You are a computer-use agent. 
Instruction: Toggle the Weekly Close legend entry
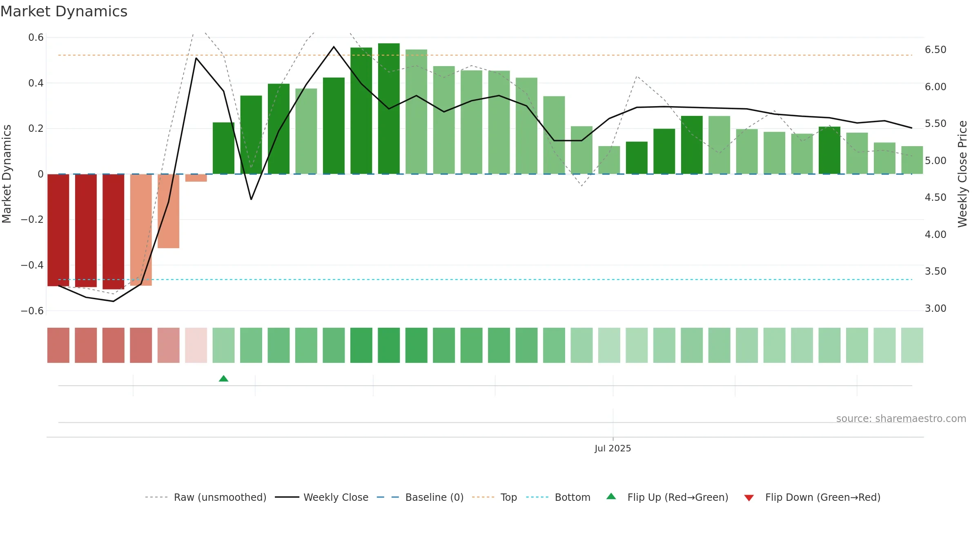coord(322,497)
